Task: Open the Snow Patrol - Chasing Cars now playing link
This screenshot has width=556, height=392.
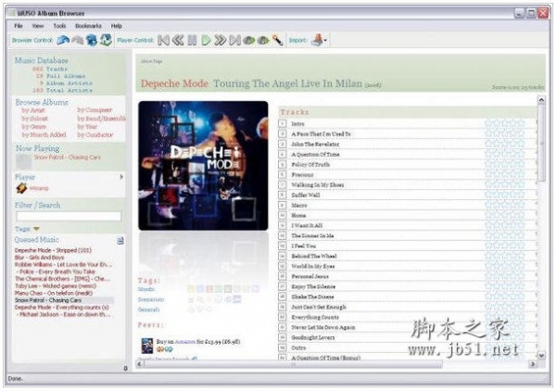Action: click(68, 158)
